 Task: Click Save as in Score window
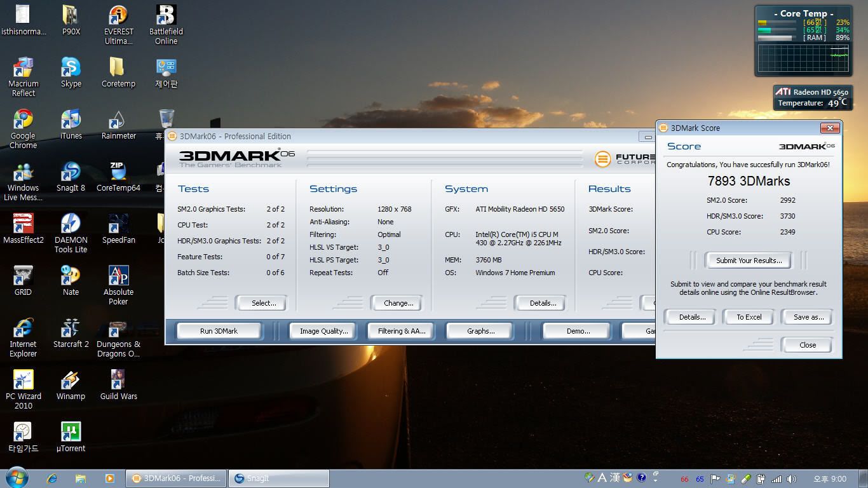pyautogui.click(x=808, y=317)
